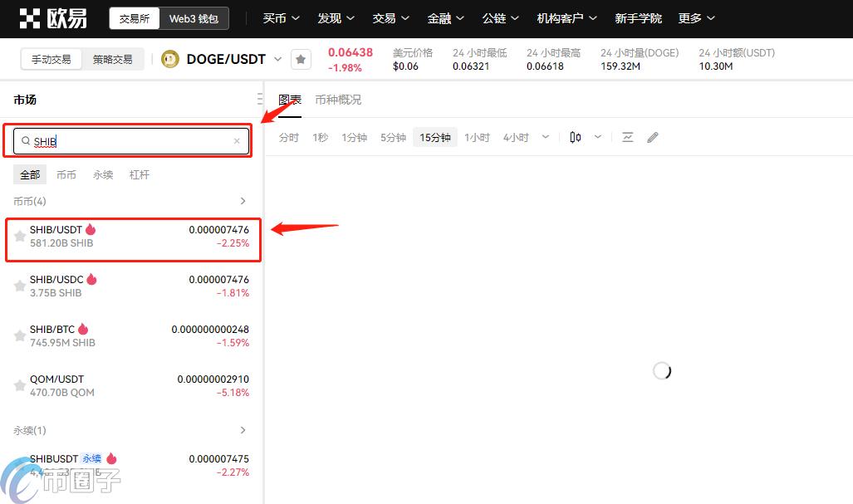The width and height of the screenshot is (853, 504).
Task: Open 新手学院 page
Action: (638, 18)
